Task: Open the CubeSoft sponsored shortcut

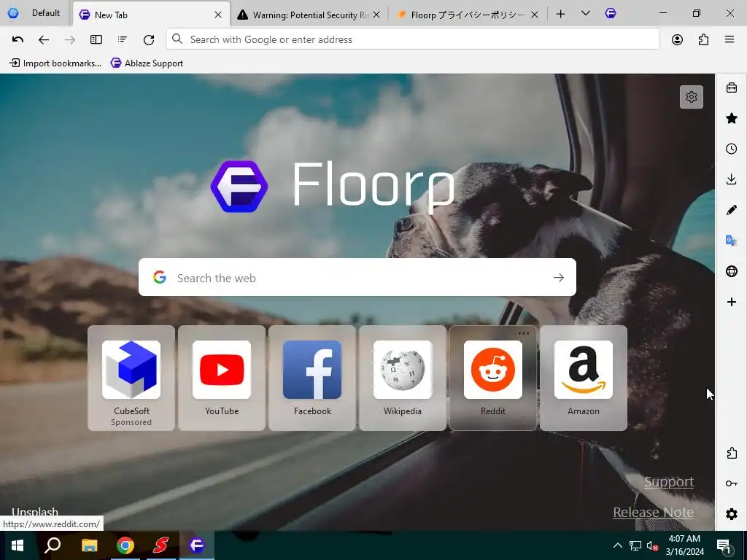Action: pyautogui.click(x=131, y=378)
